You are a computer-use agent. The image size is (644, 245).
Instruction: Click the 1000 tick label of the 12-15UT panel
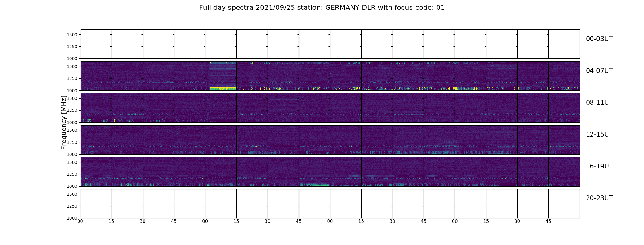click(x=72, y=154)
